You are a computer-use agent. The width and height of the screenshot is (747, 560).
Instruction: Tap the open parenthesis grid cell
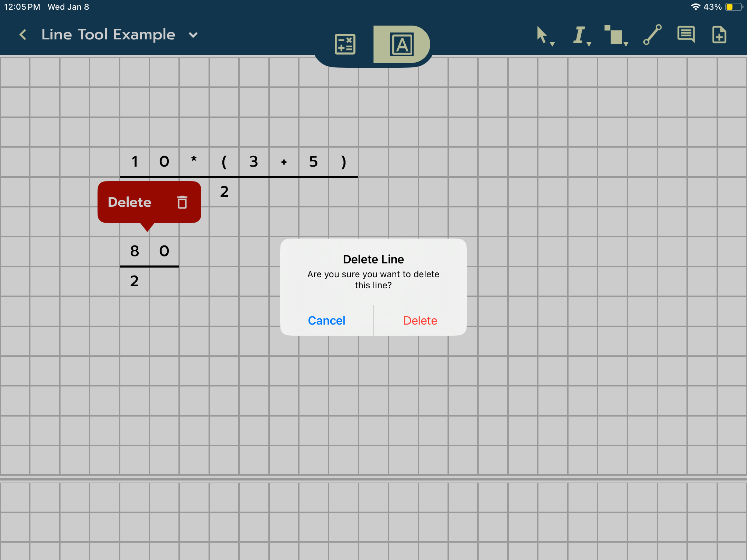pyautogui.click(x=224, y=162)
